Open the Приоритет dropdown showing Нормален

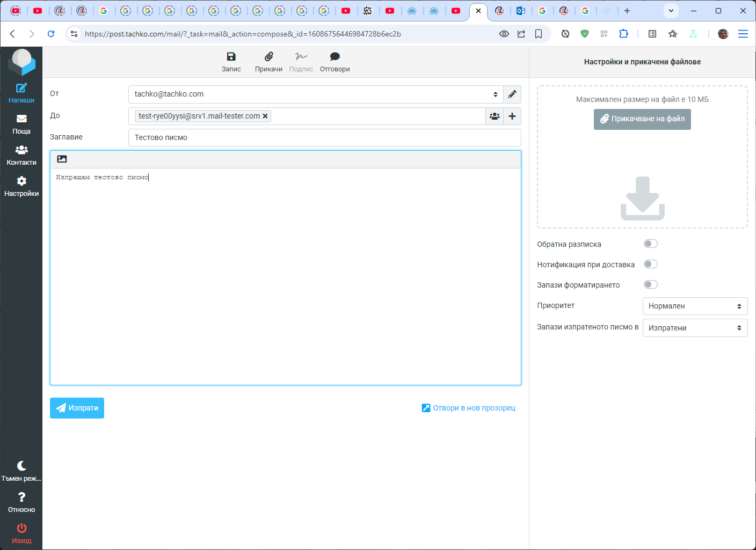(695, 306)
